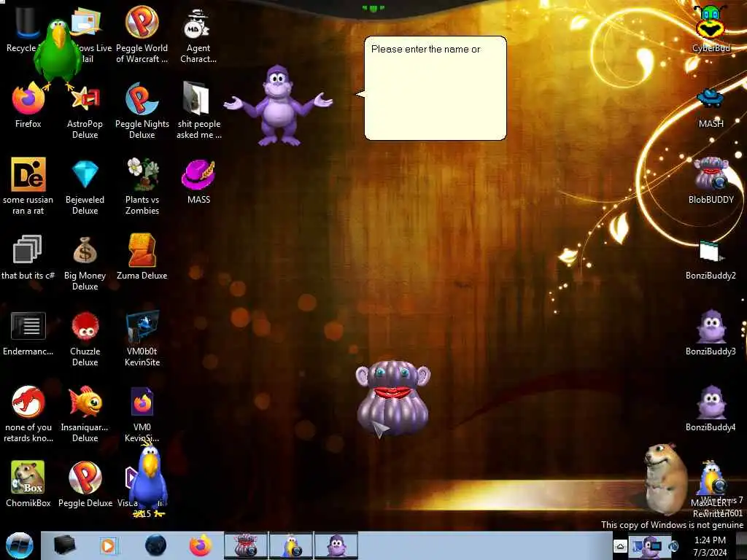Click the green parrot agent character

58,53
